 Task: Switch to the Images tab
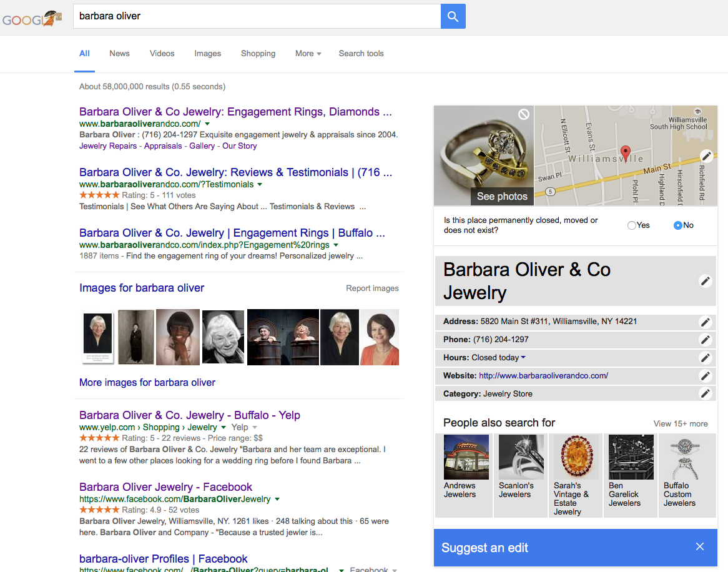(x=207, y=54)
